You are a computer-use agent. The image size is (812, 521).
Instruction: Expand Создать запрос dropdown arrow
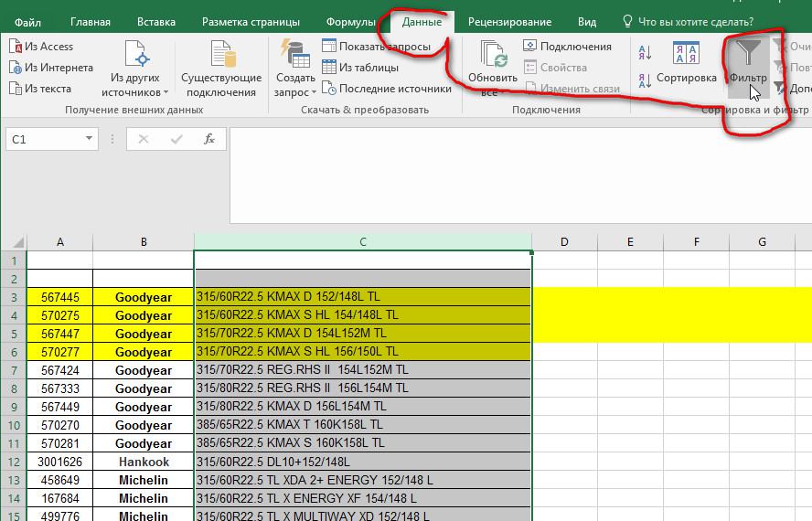314,92
